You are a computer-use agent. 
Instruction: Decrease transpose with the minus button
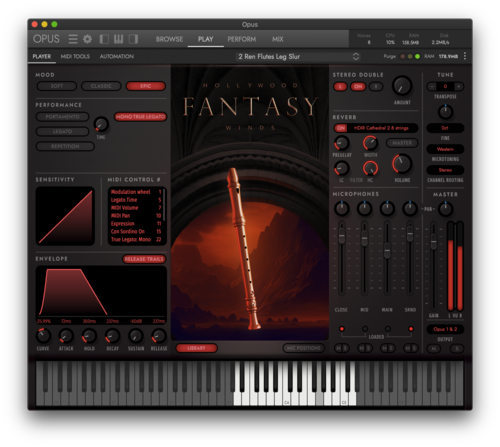point(432,87)
